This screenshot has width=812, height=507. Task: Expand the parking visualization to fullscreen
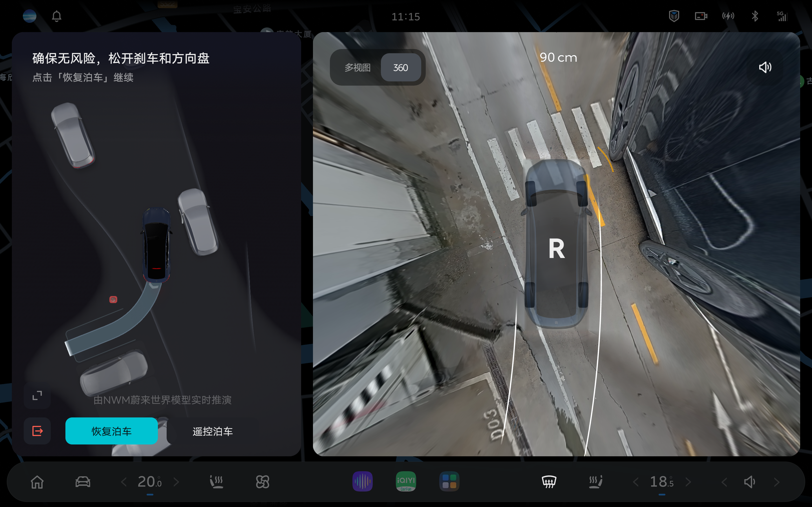point(37,396)
